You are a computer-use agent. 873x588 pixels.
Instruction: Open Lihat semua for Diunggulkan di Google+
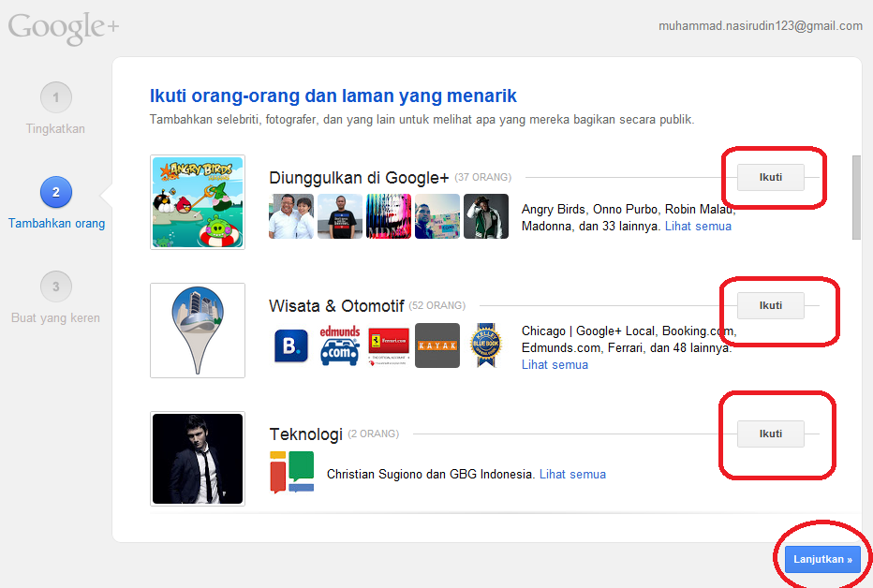[x=698, y=227]
